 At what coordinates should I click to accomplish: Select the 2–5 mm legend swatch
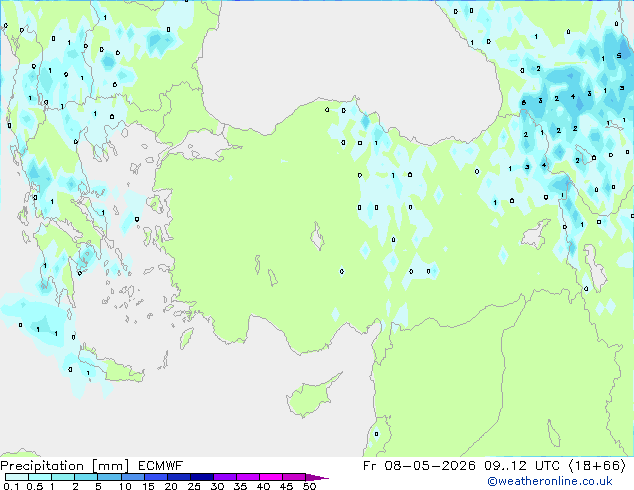pos(86,477)
